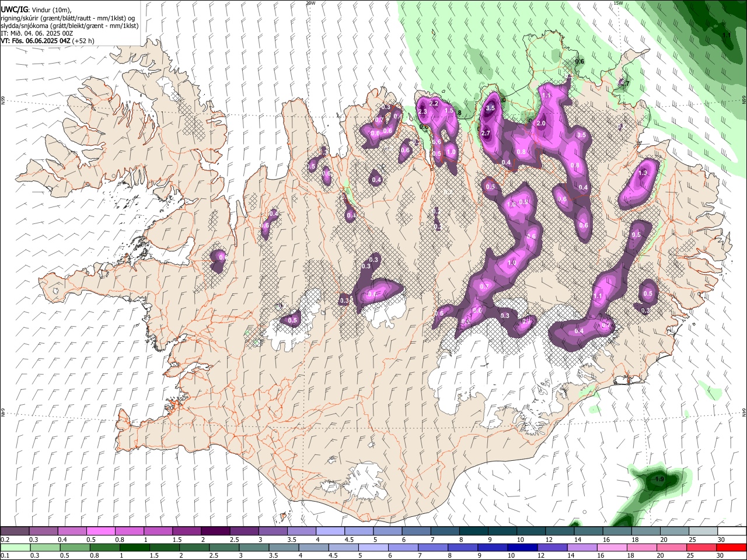Click the dark mauve 0.2 swatch in upper legend row
Image resolution: width=747 pixels, height=560 pixels.
(x=15, y=531)
